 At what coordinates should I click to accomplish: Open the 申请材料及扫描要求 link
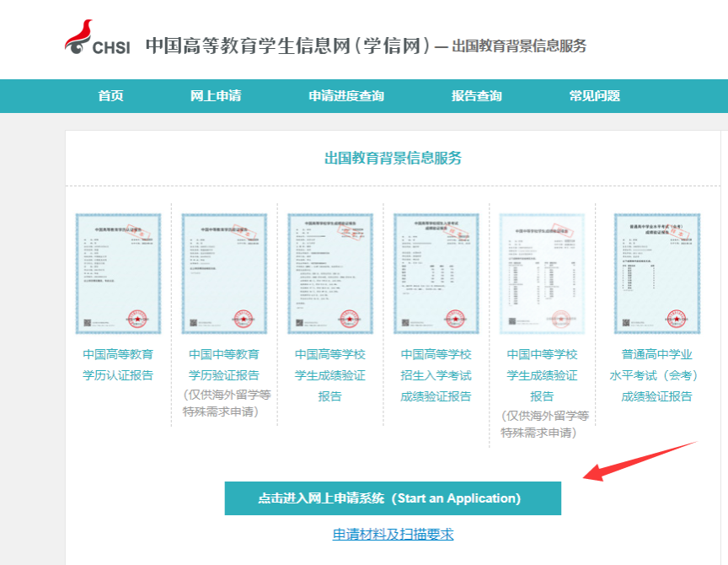coord(393,535)
